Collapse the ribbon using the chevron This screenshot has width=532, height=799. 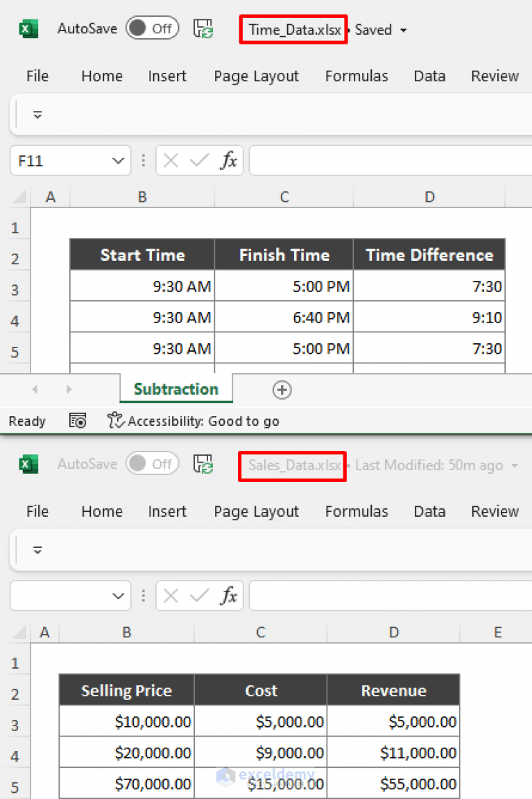click(x=37, y=114)
